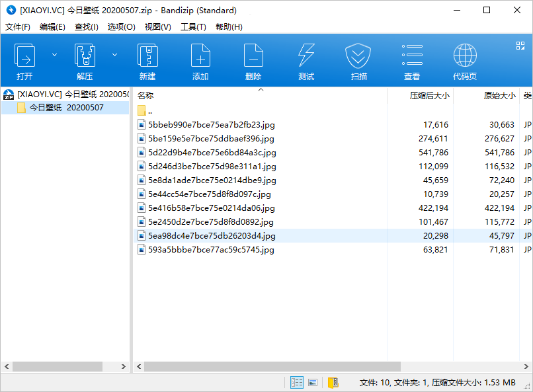Select the 今日壁纸 20200507 folder in tree
Viewport: 533px width, 392px height.
pos(66,108)
